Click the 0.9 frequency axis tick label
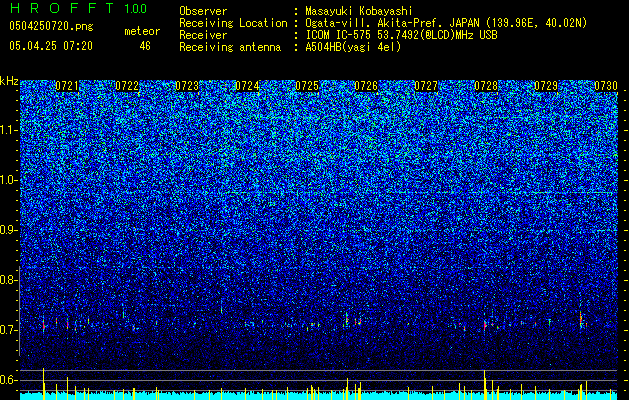Screen dimensions: 629x400 tap(8, 230)
